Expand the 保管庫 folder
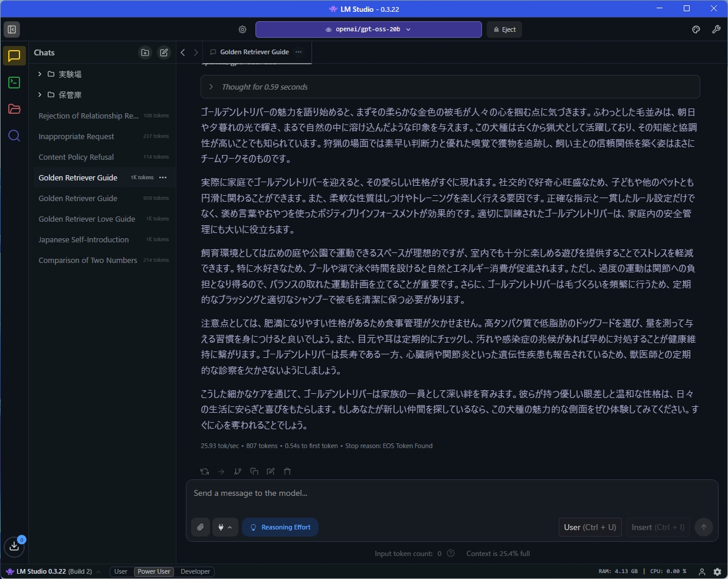Image resolution: width=728 pixels, height=579 pixels. click(40, 94)
